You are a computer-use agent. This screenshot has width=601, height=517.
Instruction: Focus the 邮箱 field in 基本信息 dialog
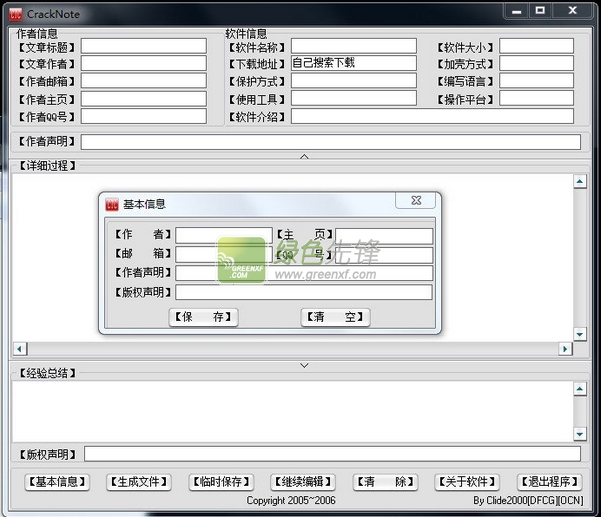pos(224,254)
